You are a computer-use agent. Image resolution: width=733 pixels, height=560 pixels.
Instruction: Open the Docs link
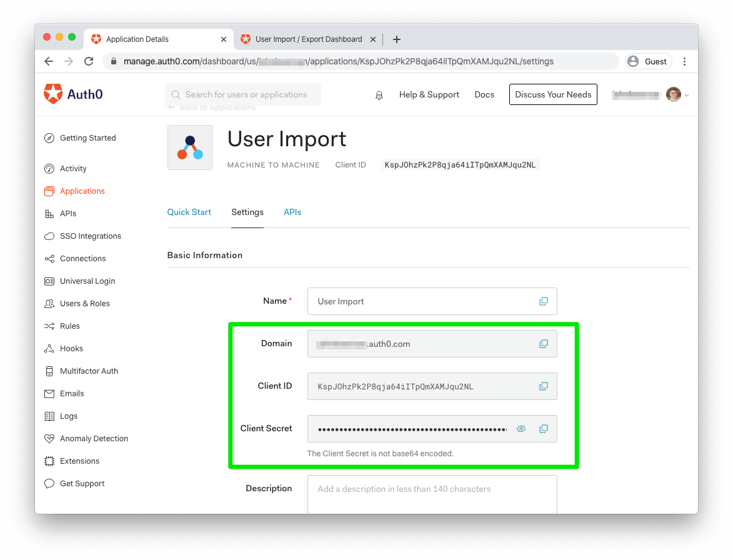[x=484, y=94]
